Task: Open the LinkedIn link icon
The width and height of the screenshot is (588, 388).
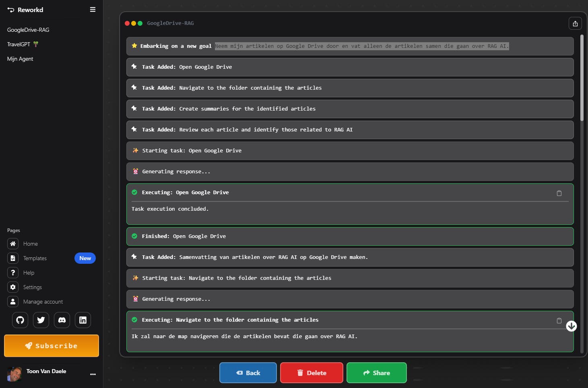Action: 83,320
